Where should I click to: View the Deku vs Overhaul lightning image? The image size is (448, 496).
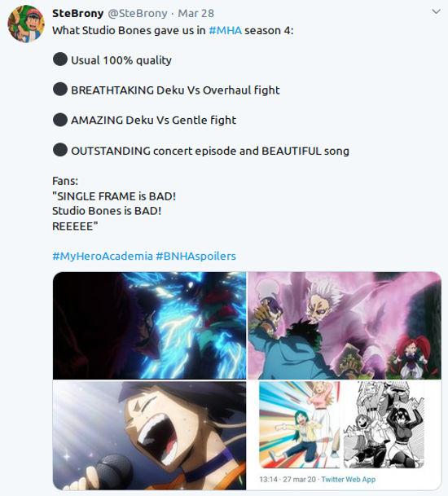click(149, 326)
